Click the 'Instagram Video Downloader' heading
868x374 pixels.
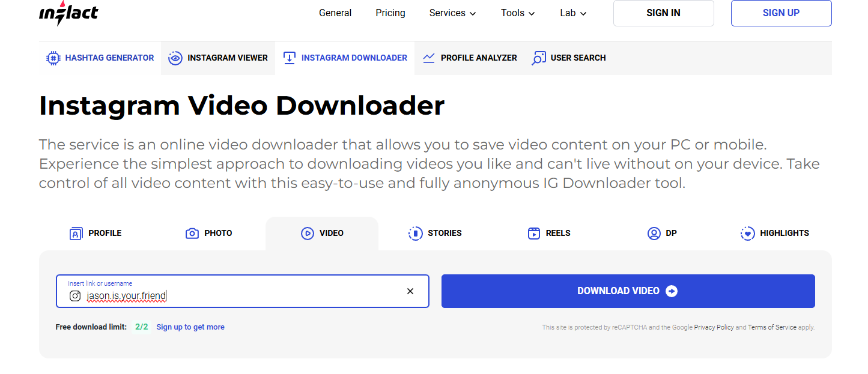tap(242, 106)
